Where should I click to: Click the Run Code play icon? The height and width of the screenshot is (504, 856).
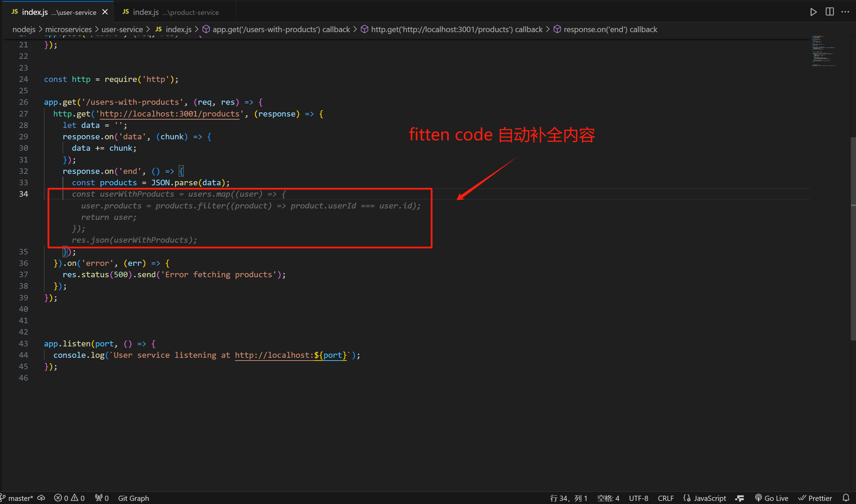tap(813, 12)
